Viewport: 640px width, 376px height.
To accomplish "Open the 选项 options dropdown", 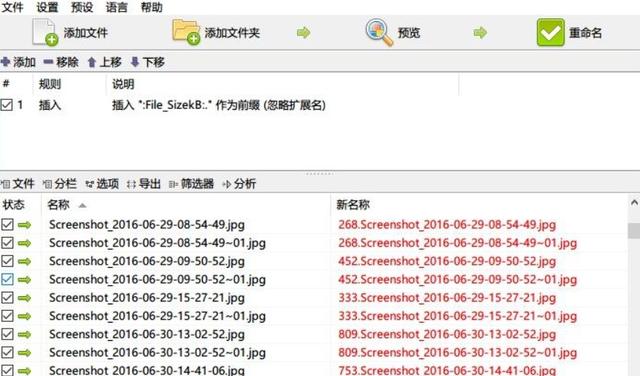I will coord(102,184).
